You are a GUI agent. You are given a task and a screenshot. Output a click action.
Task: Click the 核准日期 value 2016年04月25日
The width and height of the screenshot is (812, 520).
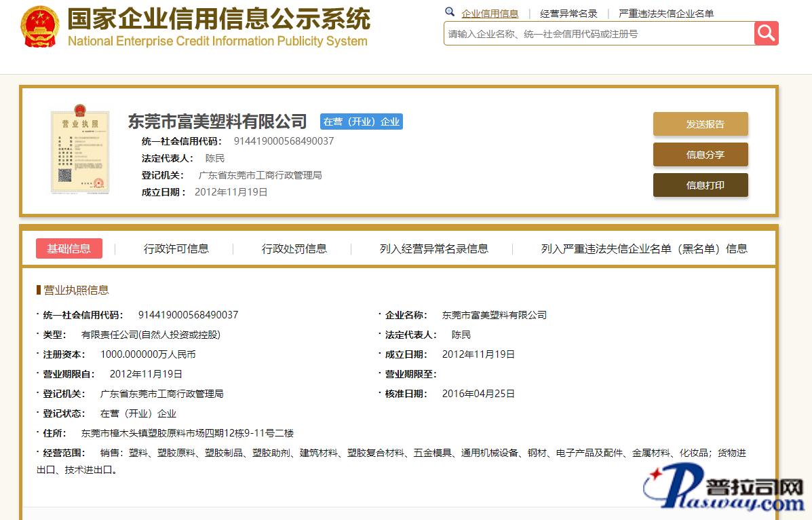[478, 394]
